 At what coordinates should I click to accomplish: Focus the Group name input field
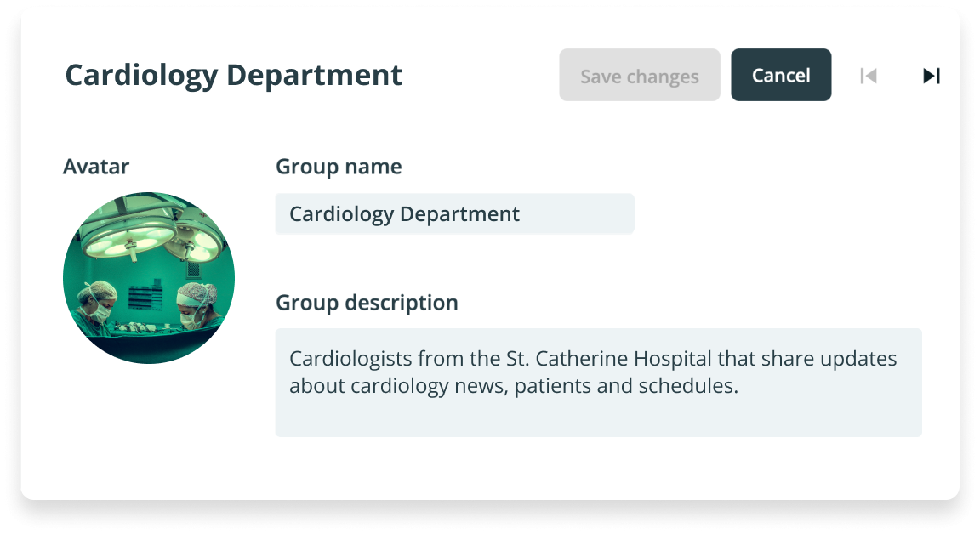(x=454, y=213)
